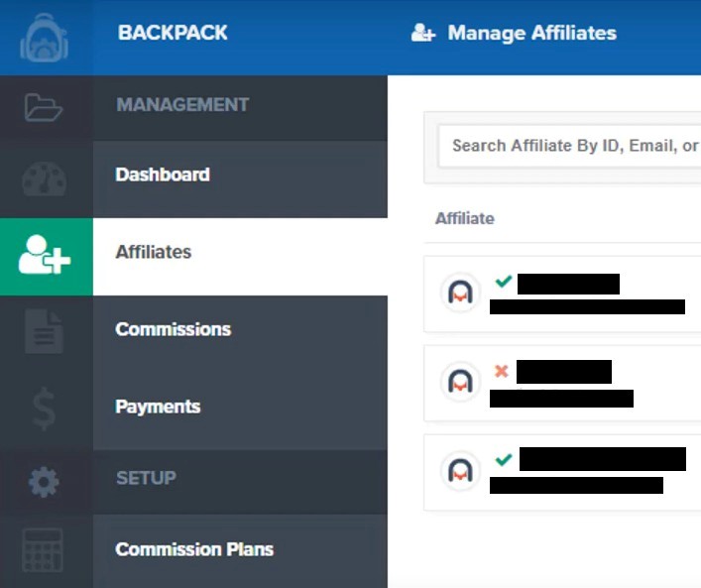The image size is (701, 588).
Task: Go to the Payments menu item
Action: click(x=241, y=412)
